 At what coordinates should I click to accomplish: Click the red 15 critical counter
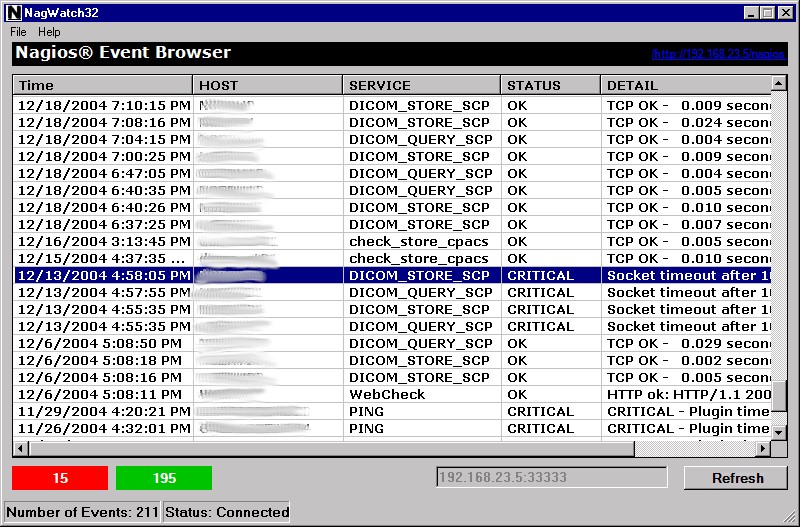coord(60,478)
